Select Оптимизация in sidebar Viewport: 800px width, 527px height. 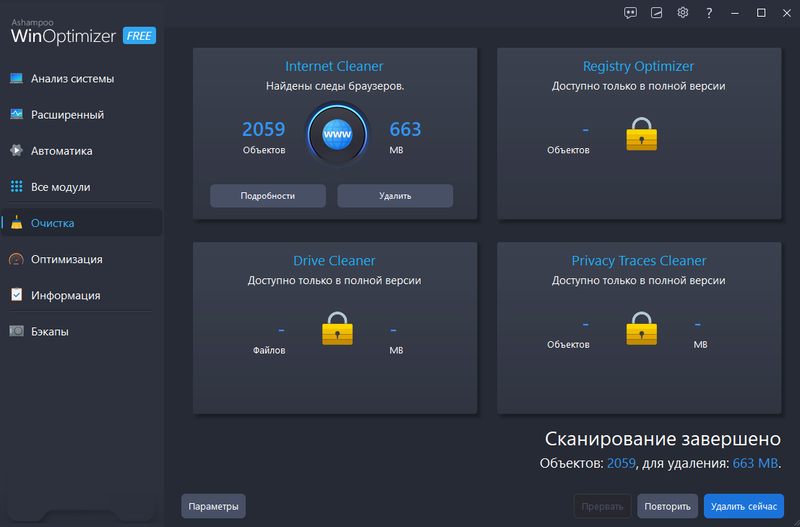(x=82, y=259)
